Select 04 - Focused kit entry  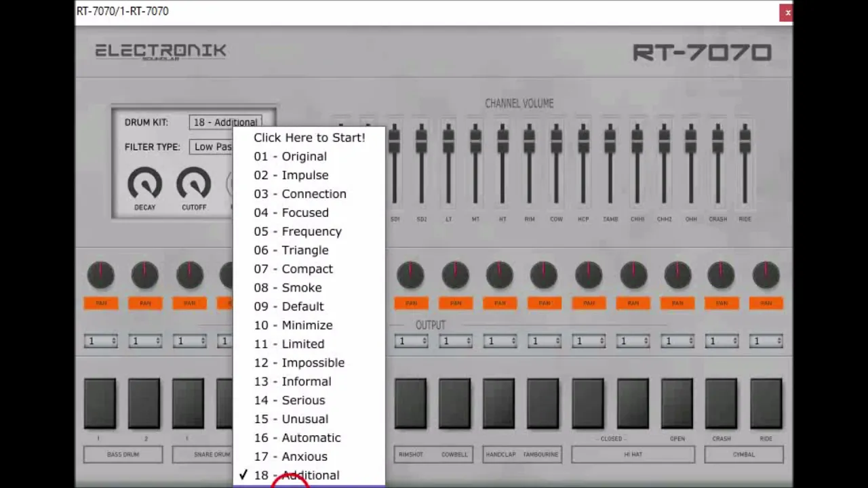point(309,213)
